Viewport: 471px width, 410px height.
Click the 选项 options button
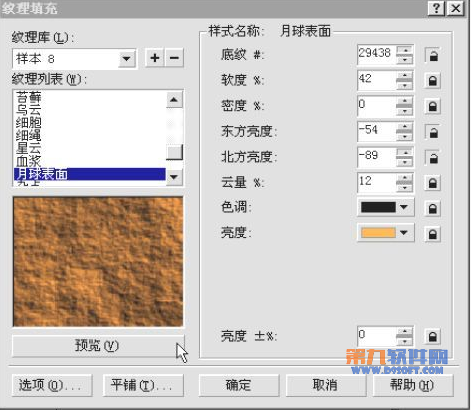point(52,385)
